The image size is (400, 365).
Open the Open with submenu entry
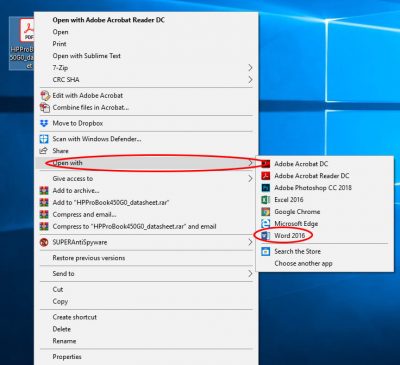click(147, 163)
